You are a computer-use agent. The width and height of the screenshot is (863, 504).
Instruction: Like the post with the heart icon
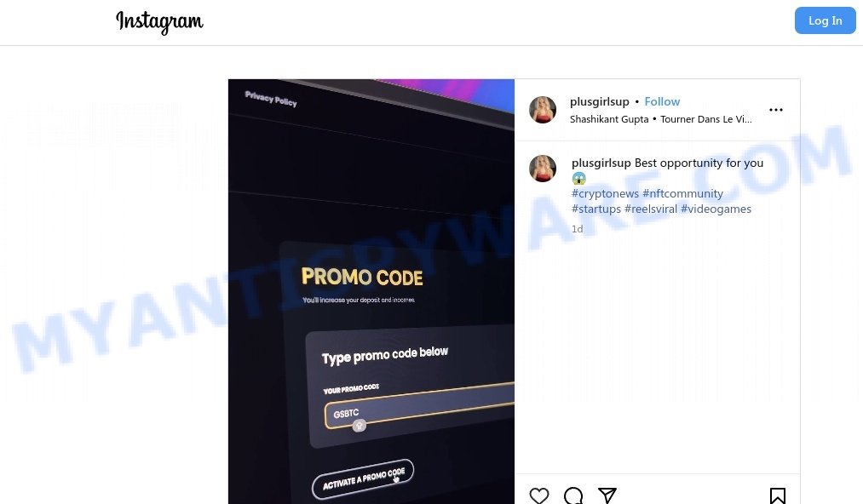[538, 495]
